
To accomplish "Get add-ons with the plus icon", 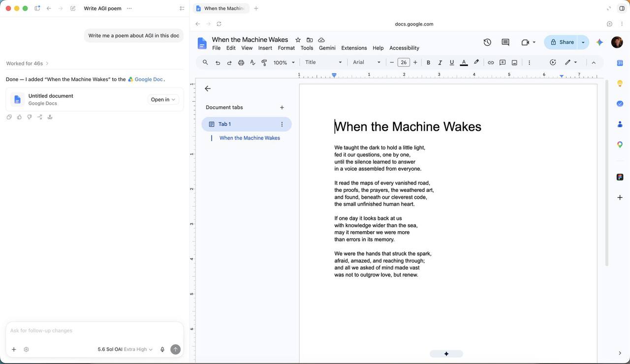I will pos(620,197).
